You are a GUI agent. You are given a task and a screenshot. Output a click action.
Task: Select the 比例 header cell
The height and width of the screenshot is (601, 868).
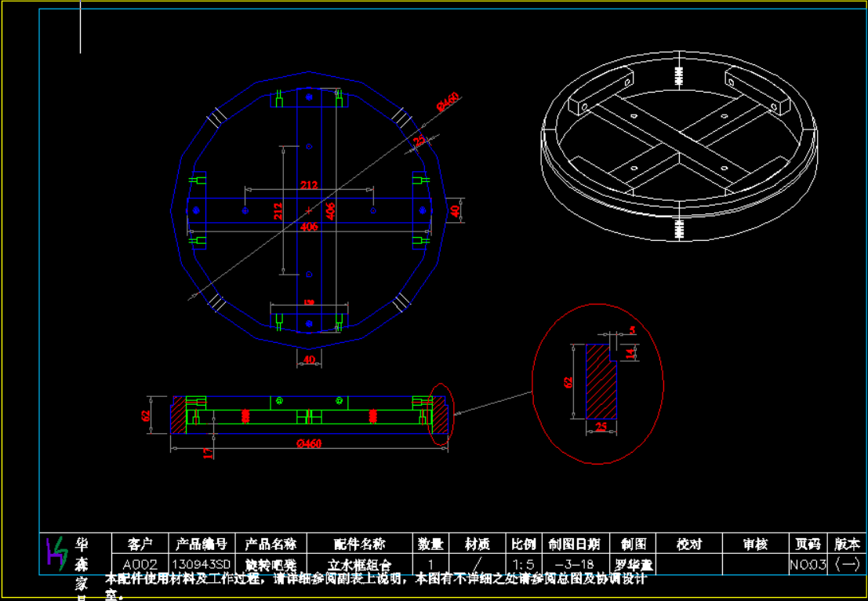pyautogui.click(x=522, y=544)
